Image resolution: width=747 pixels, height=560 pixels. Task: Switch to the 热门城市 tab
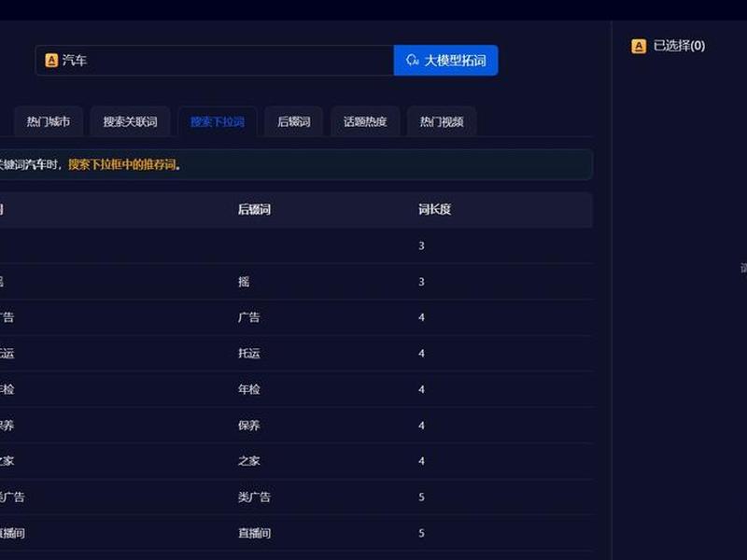pos(49,122)
